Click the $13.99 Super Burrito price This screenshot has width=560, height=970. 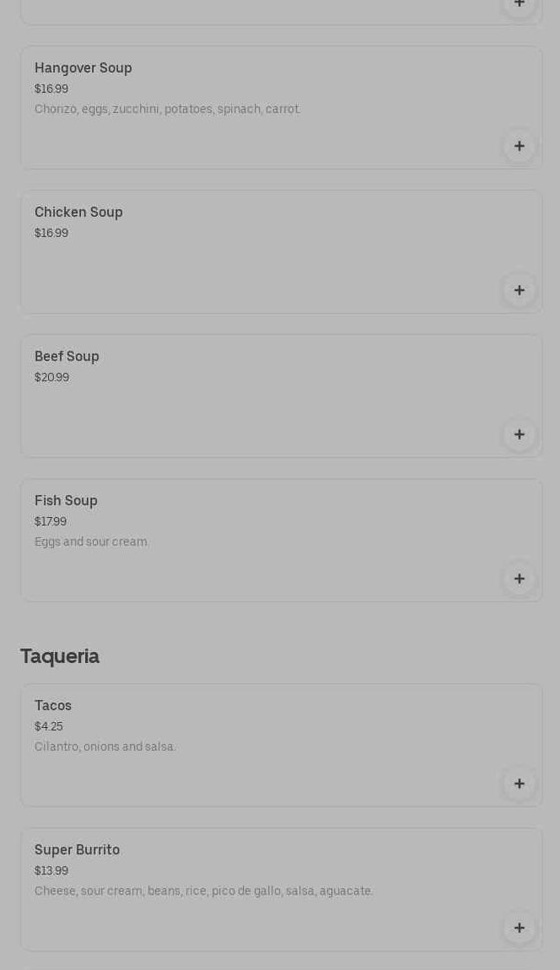[x=51, y=871]
